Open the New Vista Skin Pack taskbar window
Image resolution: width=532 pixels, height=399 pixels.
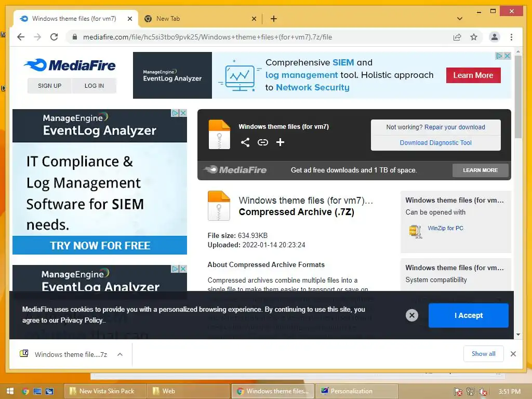point(105,391)
